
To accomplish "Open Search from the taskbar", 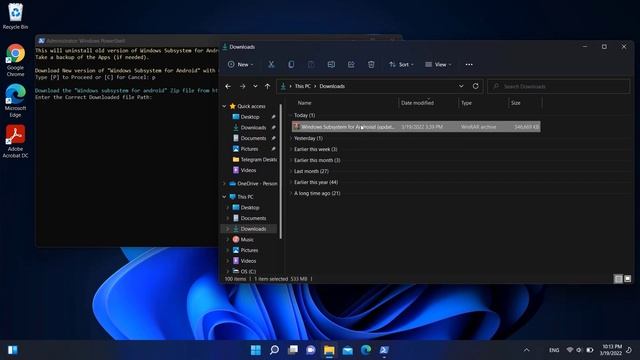I will click(x=274, y=350).
